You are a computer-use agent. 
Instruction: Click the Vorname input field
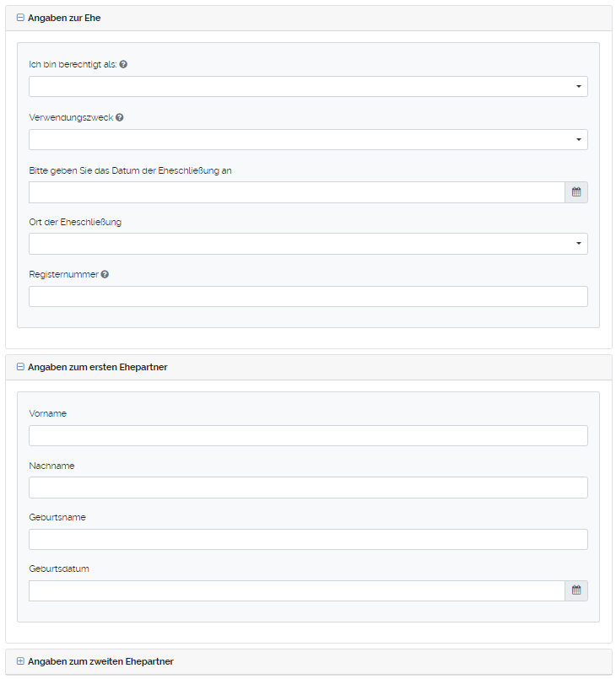[308, 435]
